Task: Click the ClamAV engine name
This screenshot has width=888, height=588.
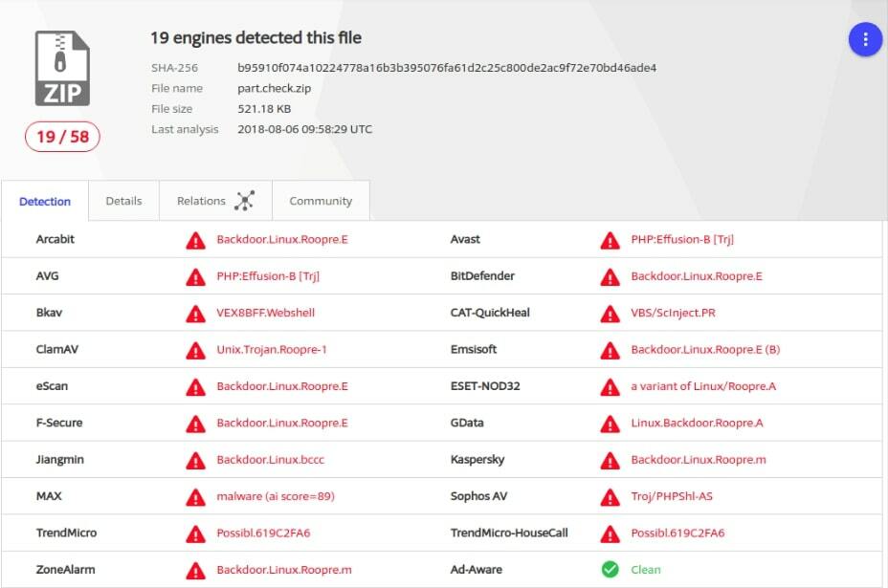Action: [57, 349]
